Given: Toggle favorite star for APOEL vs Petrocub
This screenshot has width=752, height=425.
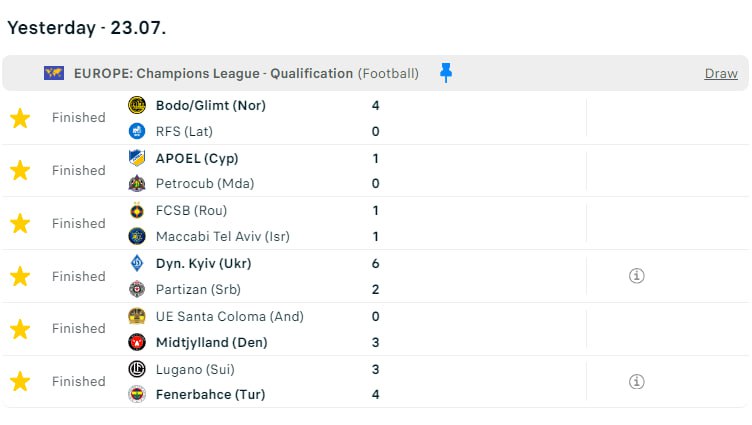Looking at the screenshot, I should coord(20,171).
